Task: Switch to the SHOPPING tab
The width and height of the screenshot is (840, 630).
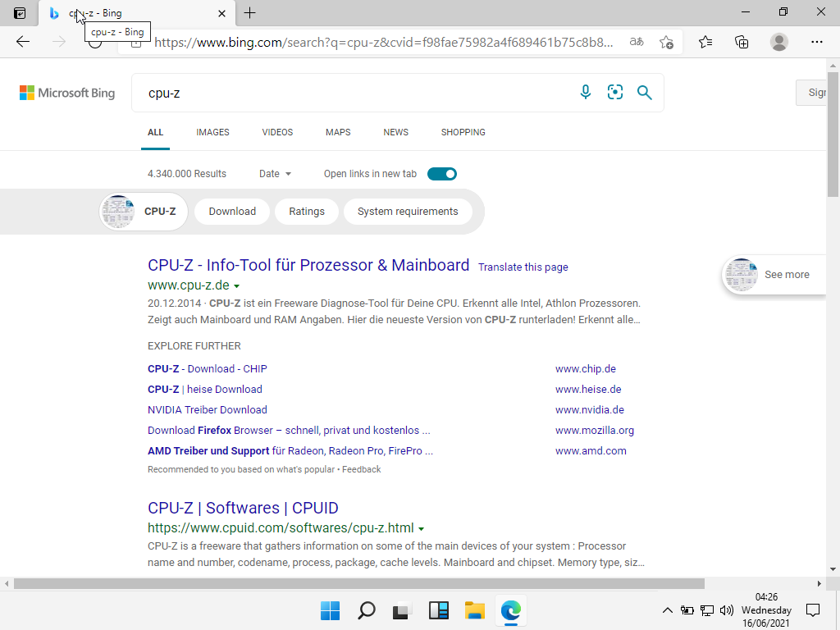Action: 463,132
